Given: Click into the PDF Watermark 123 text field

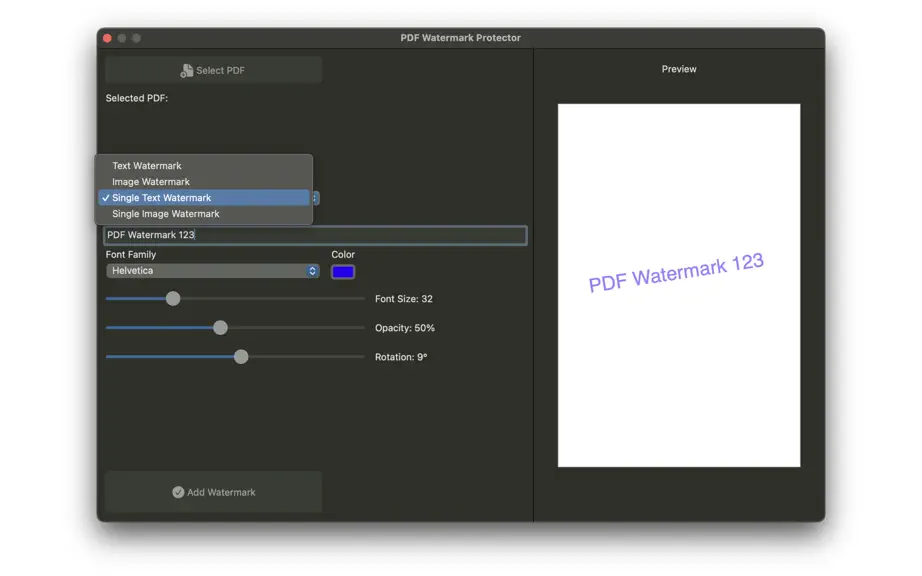Looking at the screenshot, I should [x=315, y=235].
